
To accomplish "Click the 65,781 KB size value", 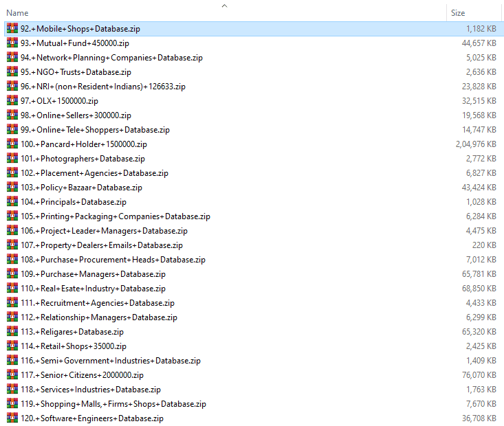I will tap(479, 274).
